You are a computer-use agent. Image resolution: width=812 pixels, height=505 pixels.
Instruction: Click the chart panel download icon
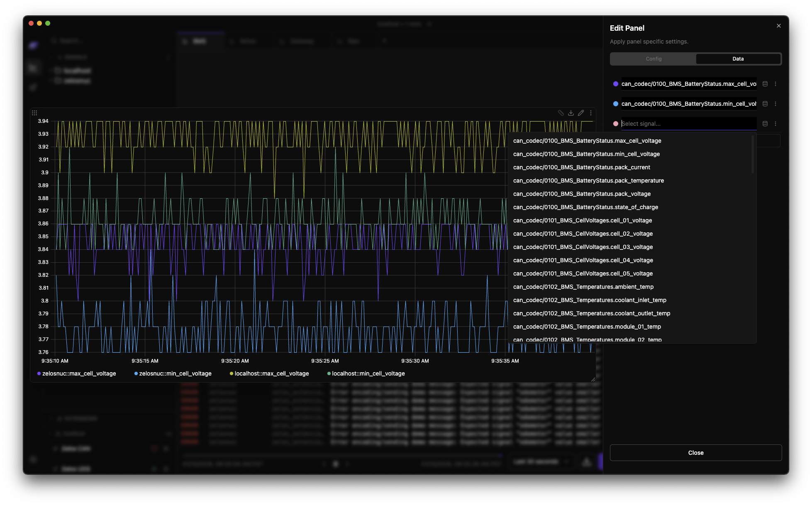(571, 113)
